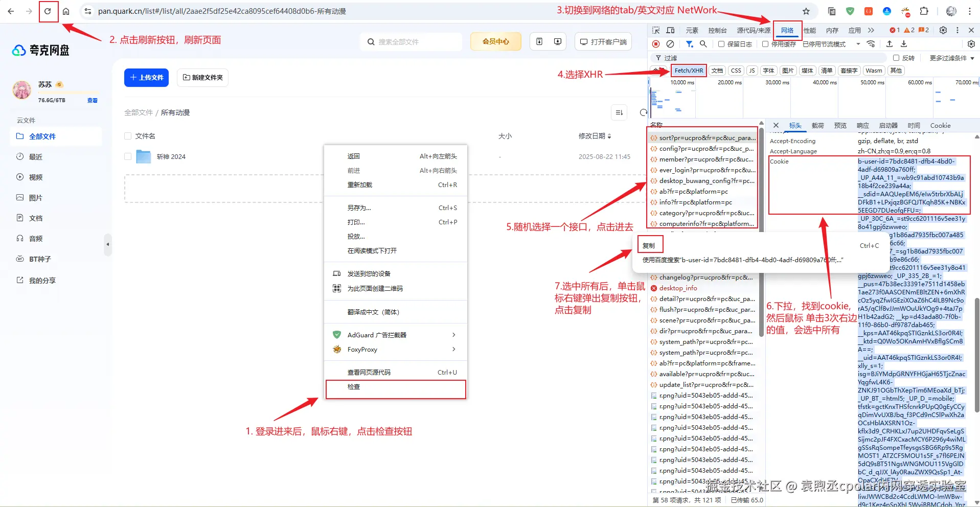980x507 pixels.
Task: Click the browser reload page icon
Action: [48, 11]
